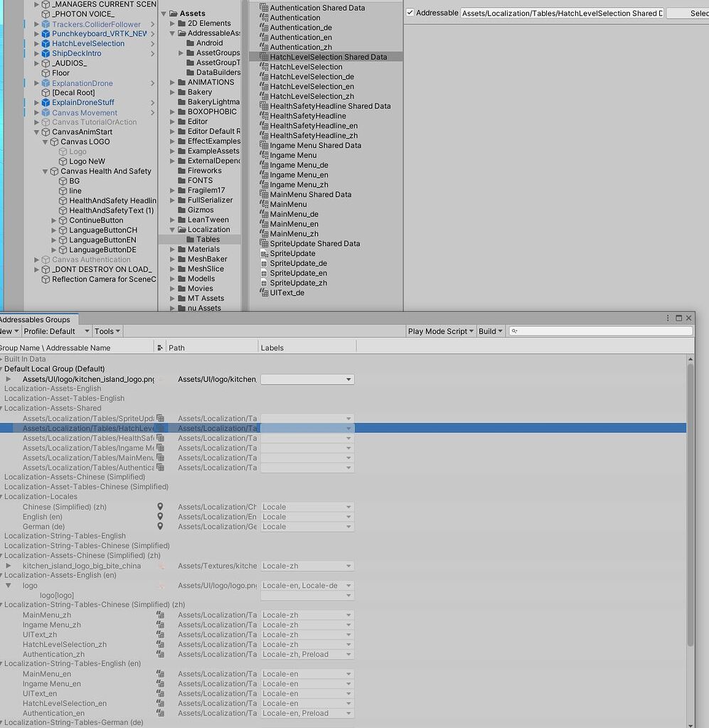This screenshot has width=709, height=728.
Task: Open the kebab menu on the Addressables Groups panel
Action: tap(667, 318)
